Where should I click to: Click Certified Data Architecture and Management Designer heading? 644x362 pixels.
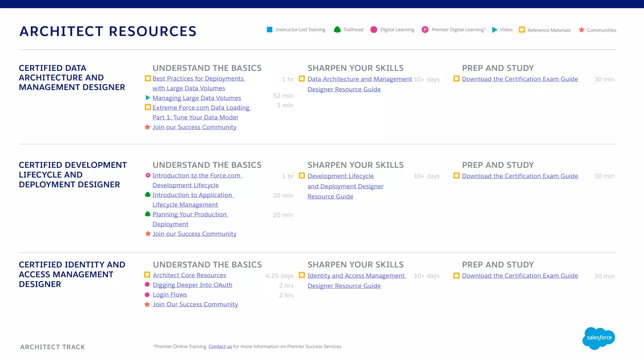click(x=72, y=78)
